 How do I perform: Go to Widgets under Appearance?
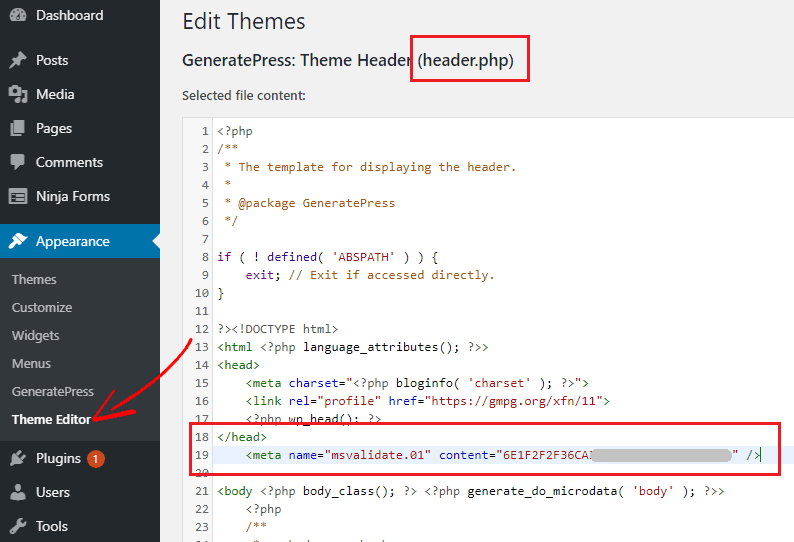coord(36,335)
